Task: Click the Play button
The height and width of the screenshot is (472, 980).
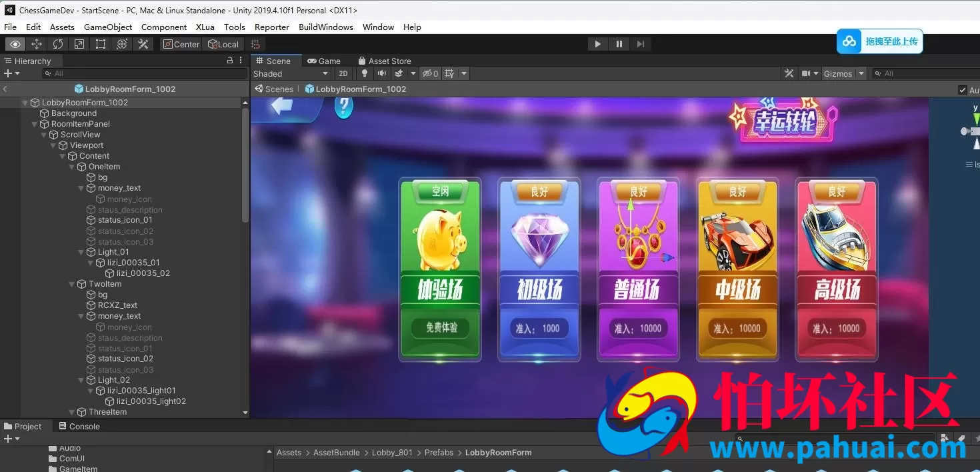Action: (x=597, y=44)
